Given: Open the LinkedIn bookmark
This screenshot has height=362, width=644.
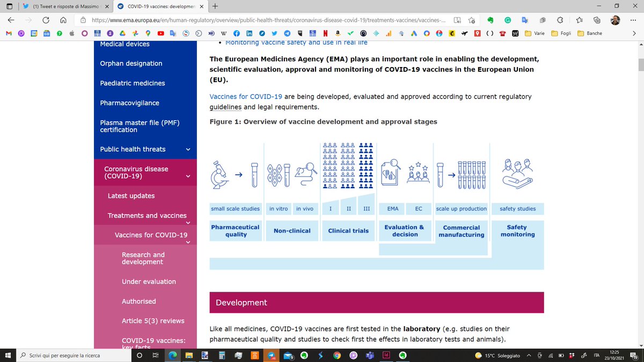Looking at the screenshot, I should [x=249, y=33].
